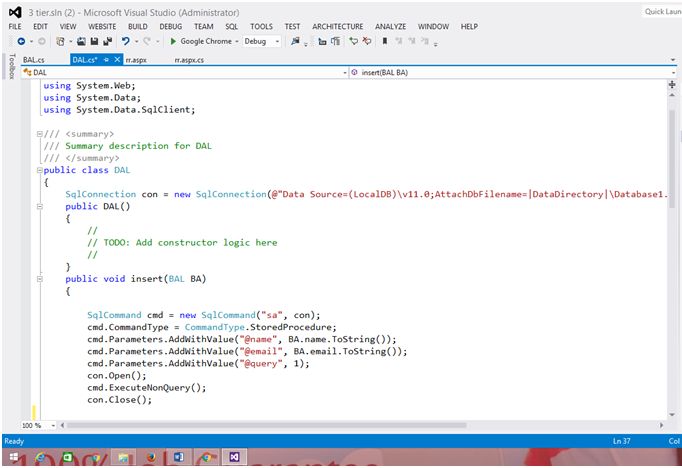
Task: Open the Toolbox side panel
Action: (x=12, y=66)
